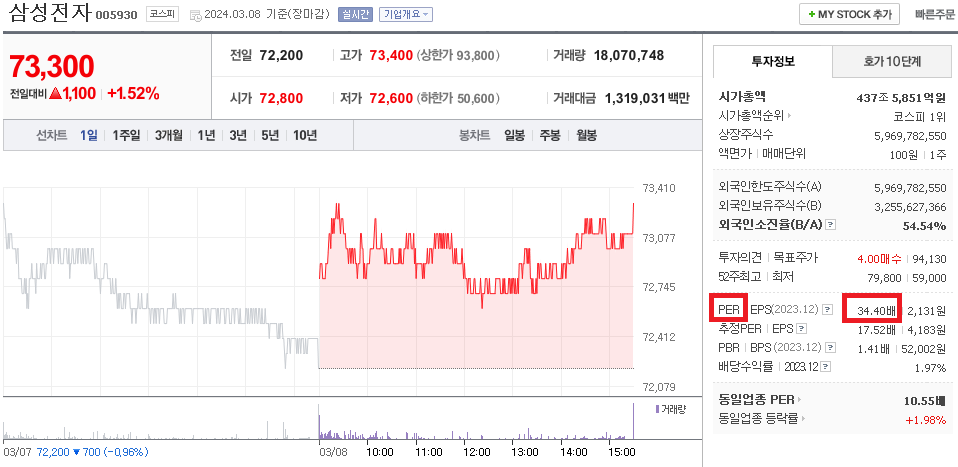This screenshot has height=467, width=958.
Task: Click the MY STOCK 추가 button
Action: [849, 14]
